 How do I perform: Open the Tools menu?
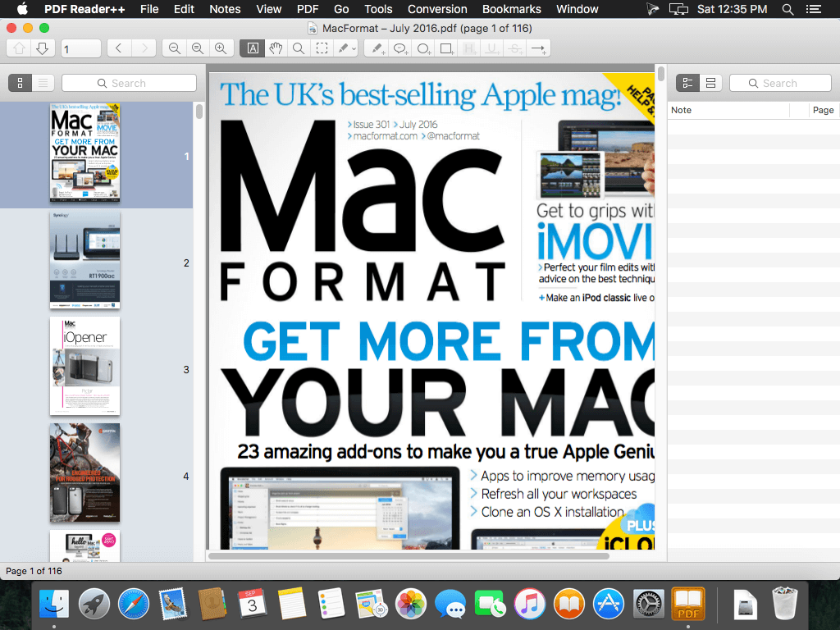coord(378,9)
